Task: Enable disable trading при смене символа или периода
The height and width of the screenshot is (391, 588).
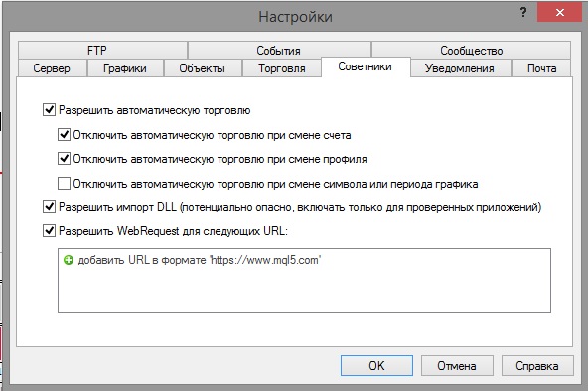Action: coord(64,184)
